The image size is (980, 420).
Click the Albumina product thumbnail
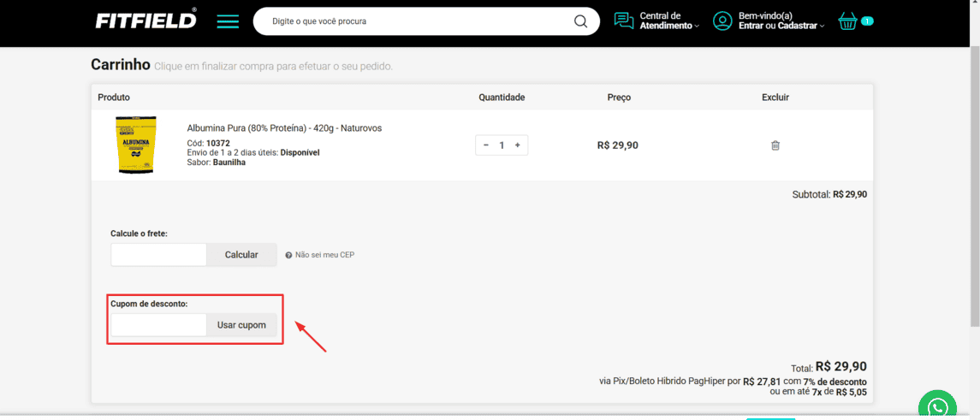tap(136, 145)
